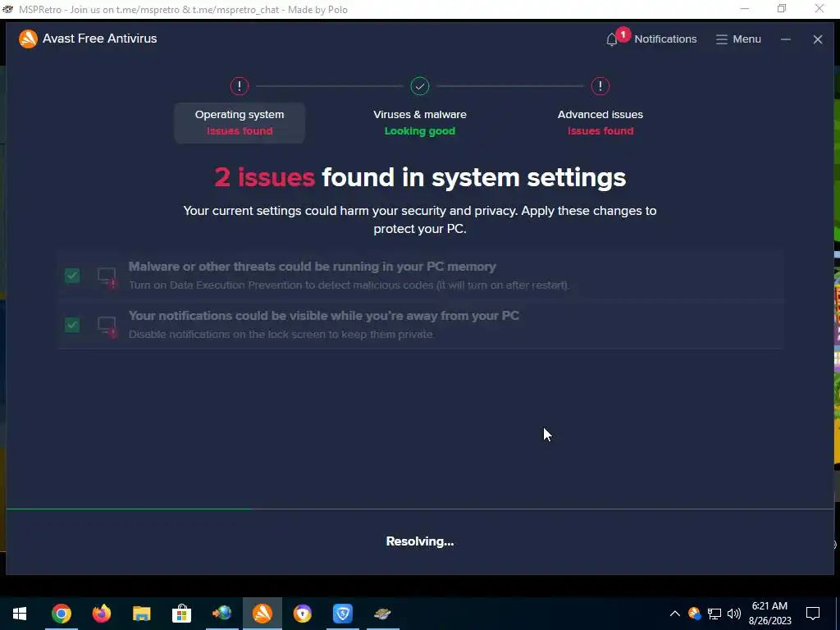
Task: Select the Advanced issues step
Action: [600, 123]
